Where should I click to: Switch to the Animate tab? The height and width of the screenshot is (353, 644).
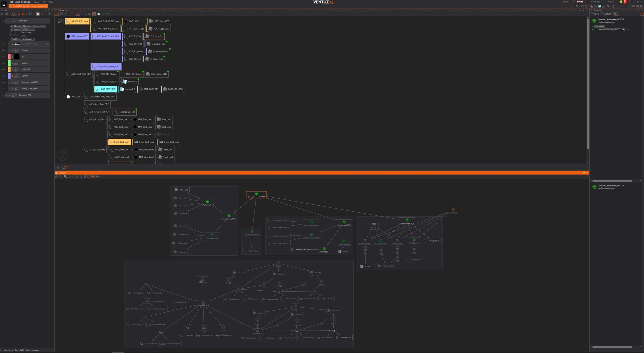pyautogui.click(x=595, y=2)
